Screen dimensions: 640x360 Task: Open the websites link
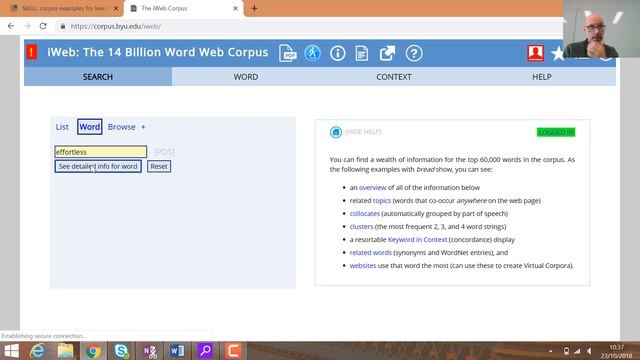coord(363,266)
